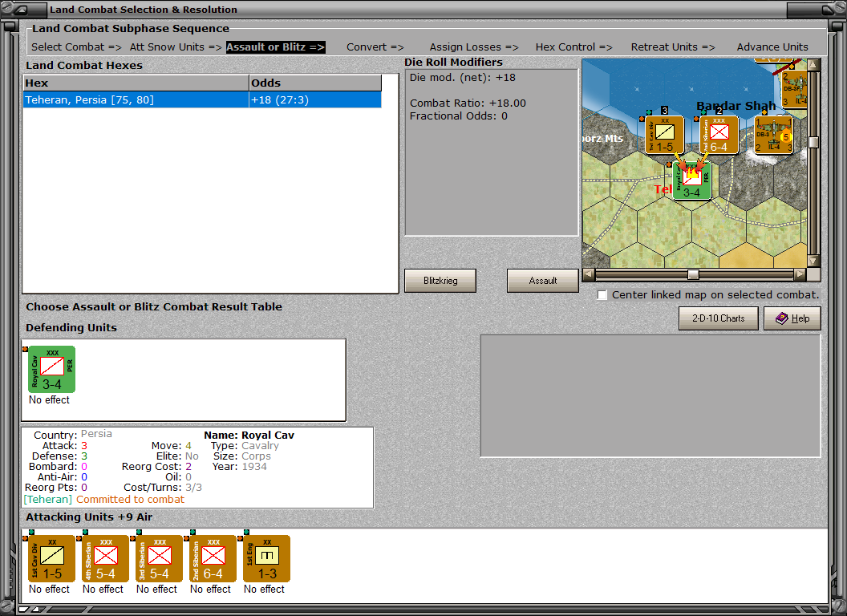Click the map vertical scrollbar thumb
This screenshot has width=847, height=616.
coord(813,142)
